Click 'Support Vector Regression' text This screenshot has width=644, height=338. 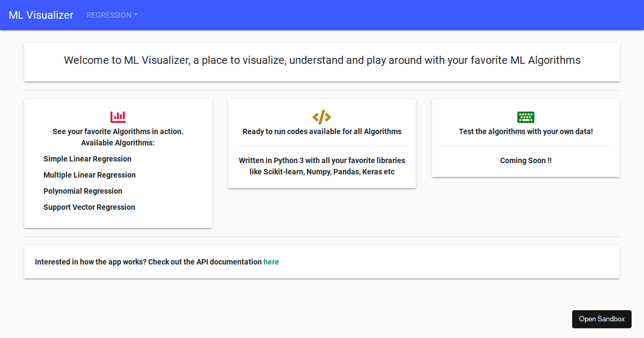[89, 207]
